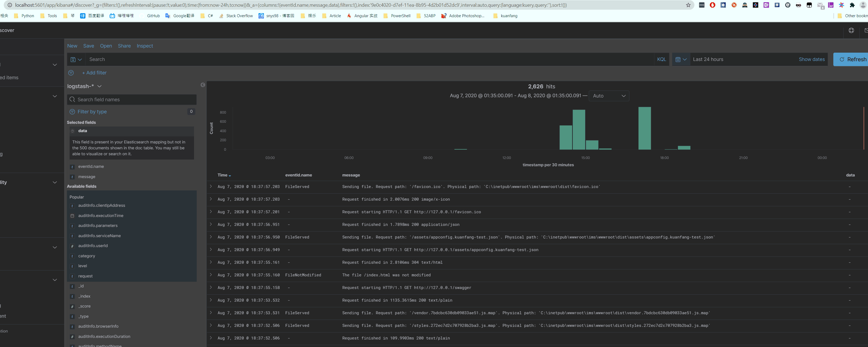Select auditInfo.browserInfo available field
The width and height of the screenshot is (868, 347).
pos(98,326)
